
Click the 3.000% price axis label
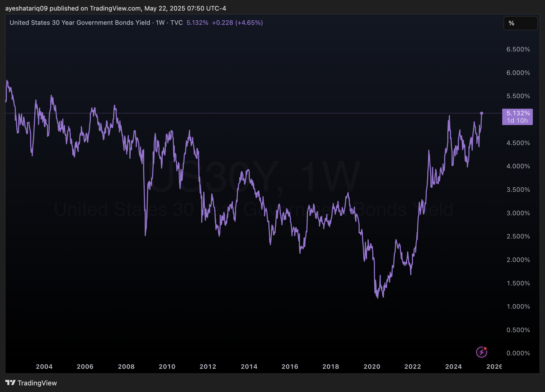(x=518, y=213)
